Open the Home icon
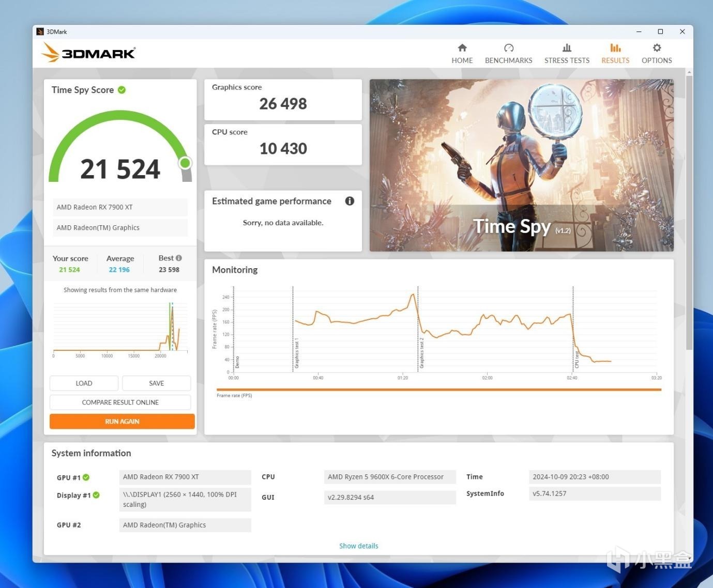This screenshot has width=713, height=588. pos(462,48)
